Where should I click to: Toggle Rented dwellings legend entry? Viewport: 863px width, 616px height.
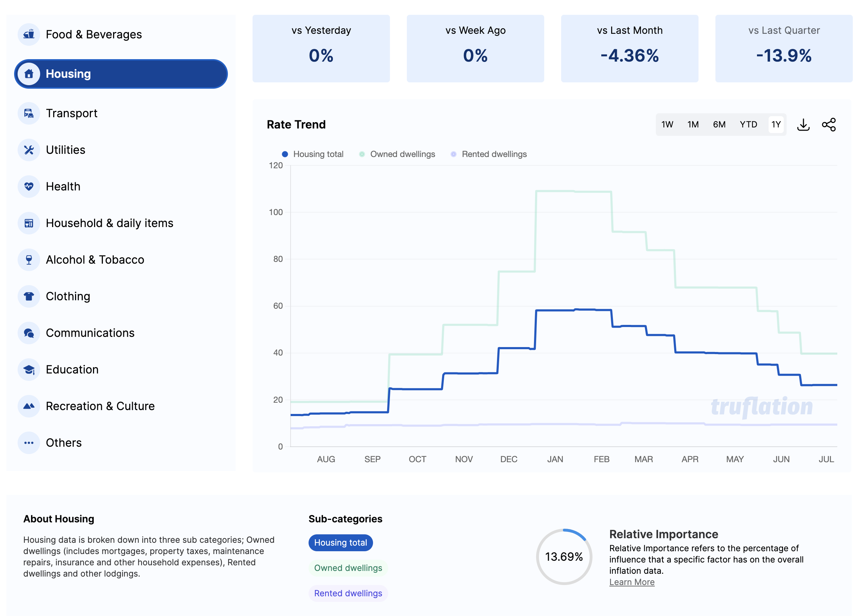(x=489, y=154)
